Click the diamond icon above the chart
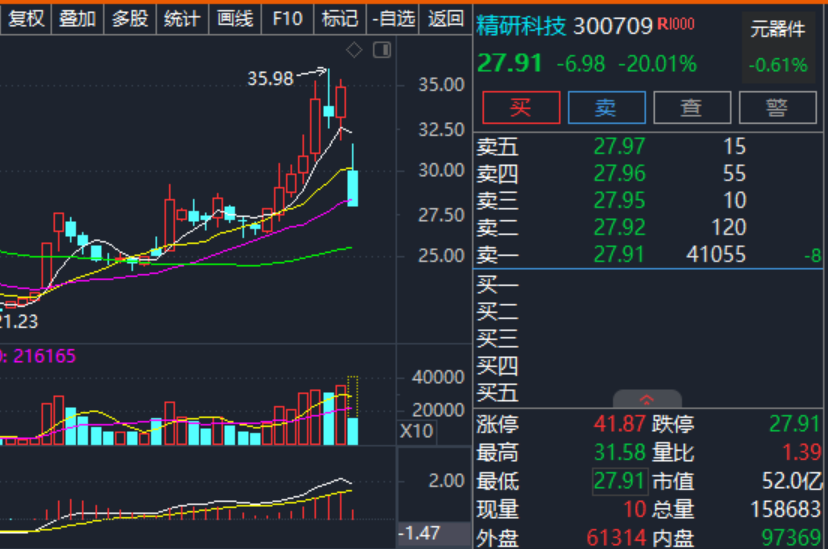Viewport: 828px width, 549px height. (x=354, y=50)
